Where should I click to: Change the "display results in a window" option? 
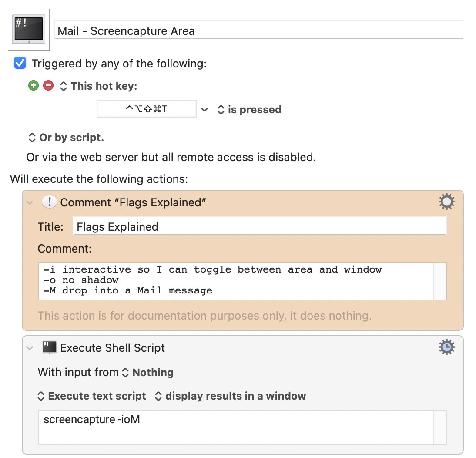230,396
